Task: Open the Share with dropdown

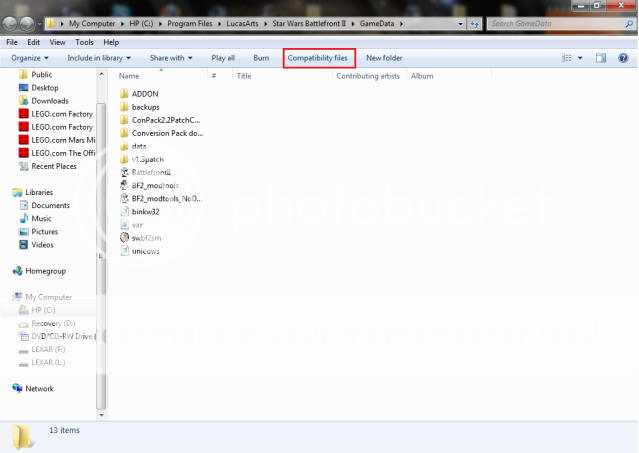Action: click(171, 58)
